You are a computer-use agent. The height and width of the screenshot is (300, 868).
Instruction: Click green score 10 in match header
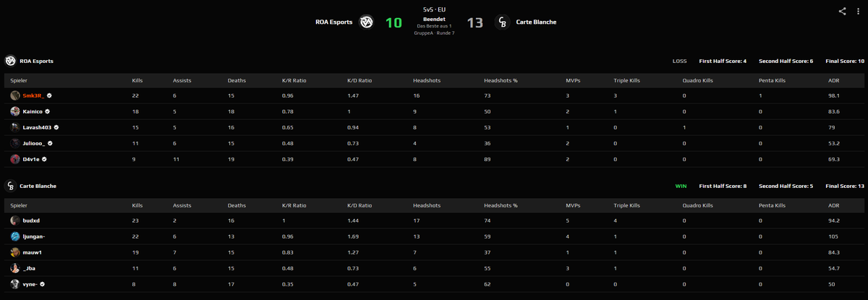click(393, 22)
